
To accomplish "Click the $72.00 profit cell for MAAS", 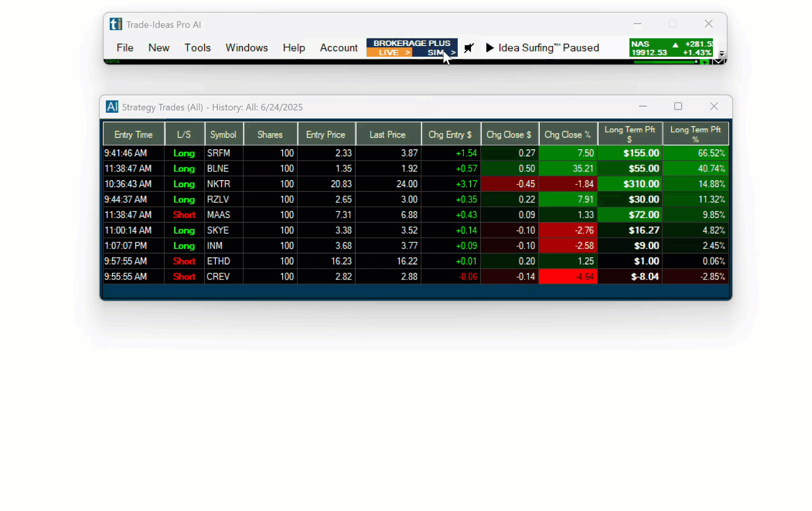I will click(630, 215).
